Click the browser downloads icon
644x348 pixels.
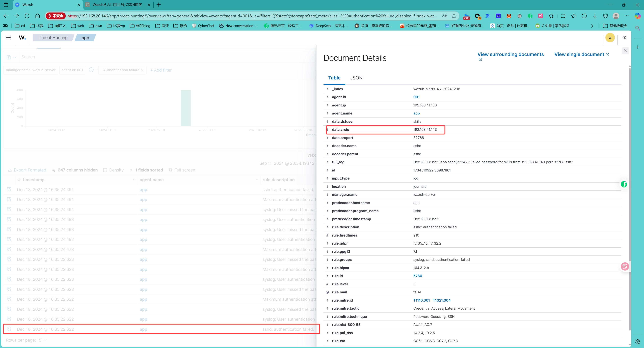595,16
